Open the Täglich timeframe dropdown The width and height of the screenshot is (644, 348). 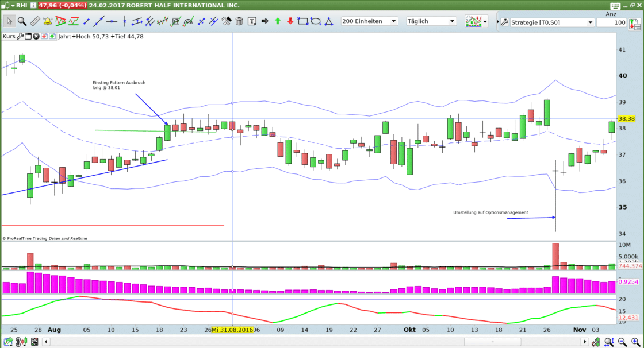pos(431,21)
